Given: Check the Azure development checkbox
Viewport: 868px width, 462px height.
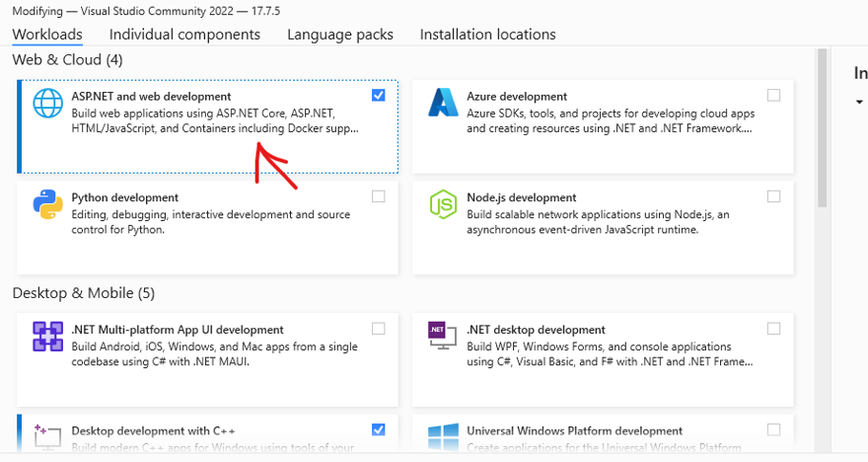Looking at the screenshot, I should pos(774,96).
